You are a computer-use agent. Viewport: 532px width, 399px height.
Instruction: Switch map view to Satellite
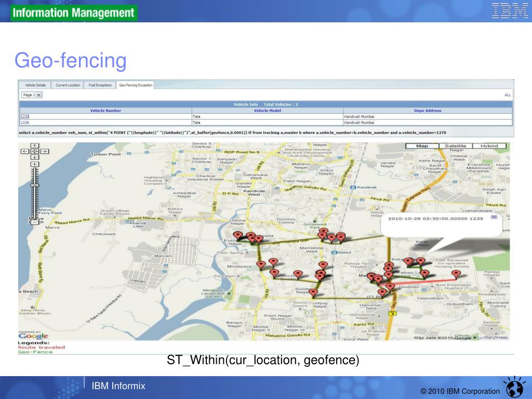[455, 146]
